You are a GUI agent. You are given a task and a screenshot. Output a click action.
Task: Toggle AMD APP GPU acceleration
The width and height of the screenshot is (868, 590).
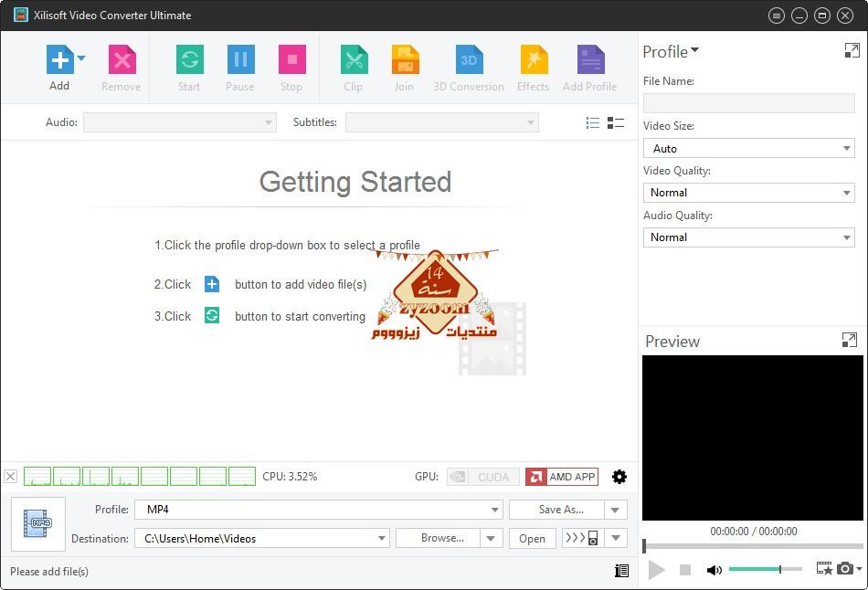(x=562, y=477)
